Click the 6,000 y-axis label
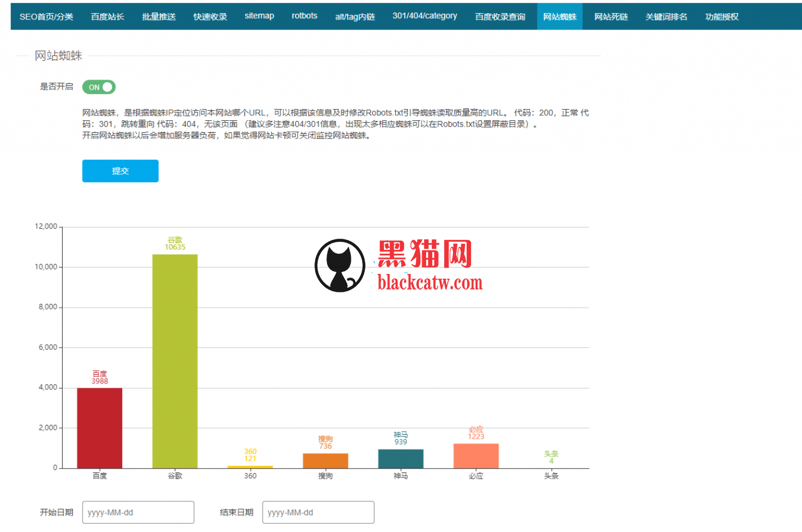Image resolution: width=802 pixels, height=532 pixels. [48, 347]
